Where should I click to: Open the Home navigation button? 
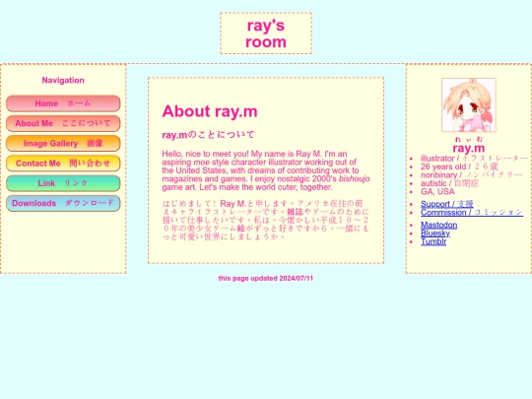tap(63, 103)
